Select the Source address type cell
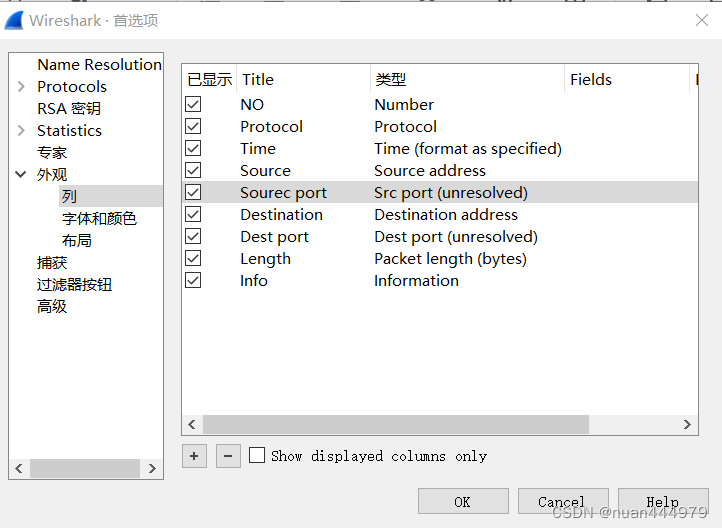Viewport: 722px width, 528px height. tap(430, 171)
